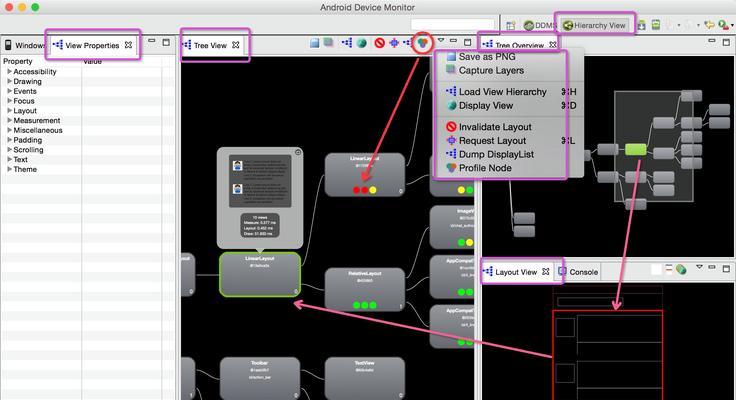
Task: Click Profile Node colored circles toolbar icon
Action: tap(423, 43)
